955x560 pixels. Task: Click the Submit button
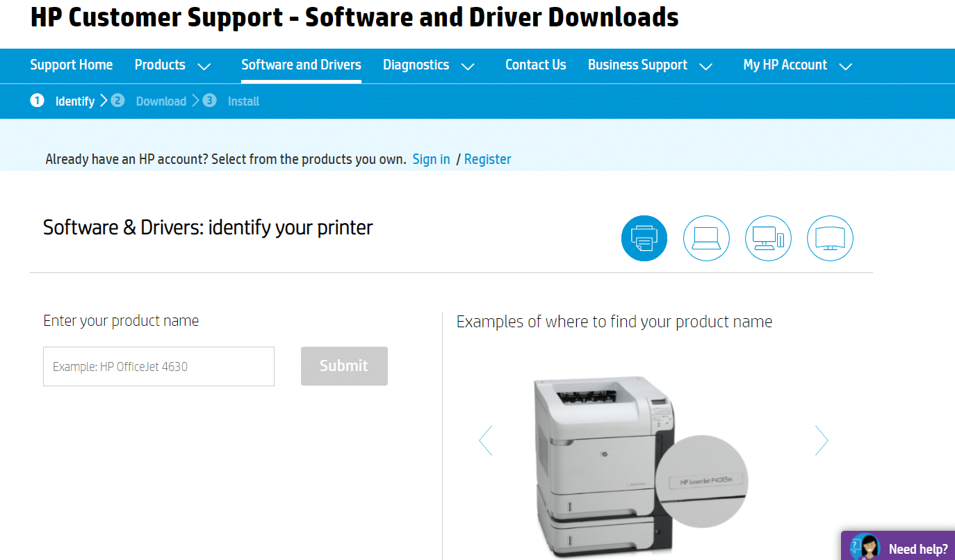[344, 366]
